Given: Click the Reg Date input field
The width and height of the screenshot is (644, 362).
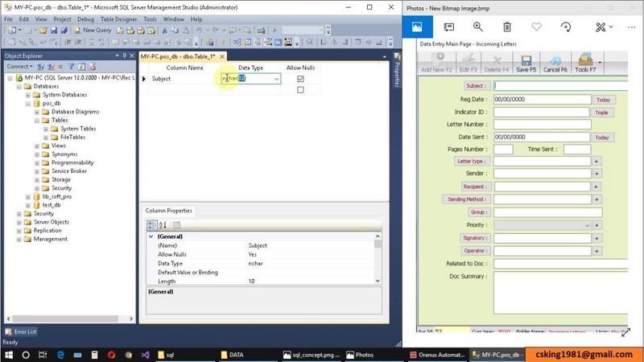Looking at the screenshot, I should point(542,99).
